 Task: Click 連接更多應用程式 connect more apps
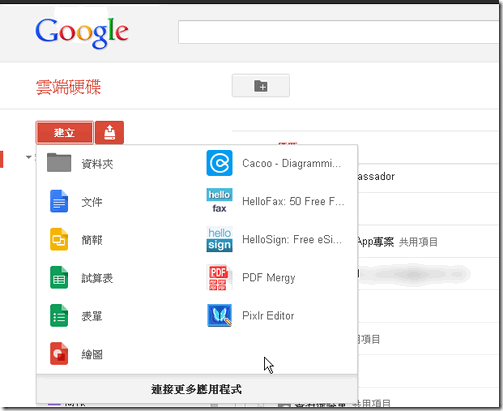click(x=197, y=389)
